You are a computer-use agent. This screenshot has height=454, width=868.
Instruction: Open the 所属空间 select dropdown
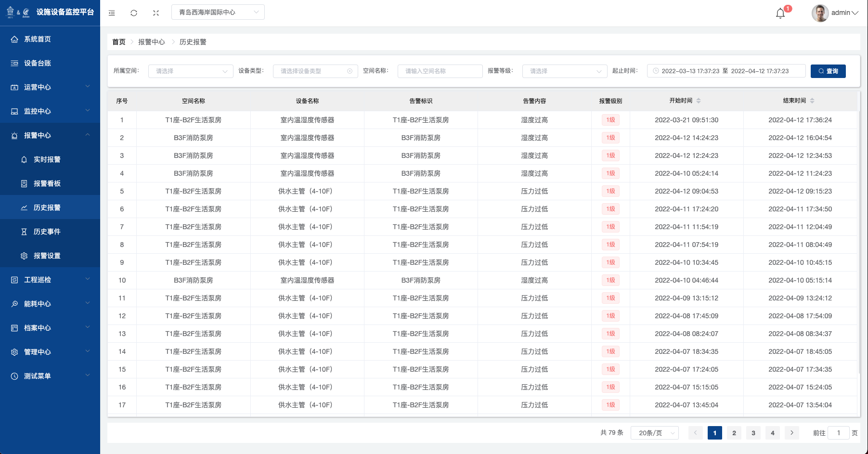click(191, 71)
